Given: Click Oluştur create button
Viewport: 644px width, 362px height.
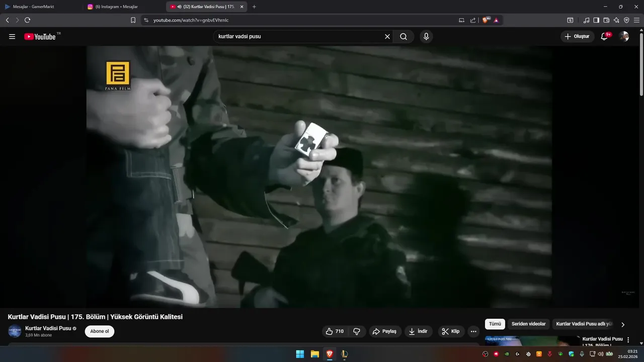Looking at the screenshot, I should (577, 36).
